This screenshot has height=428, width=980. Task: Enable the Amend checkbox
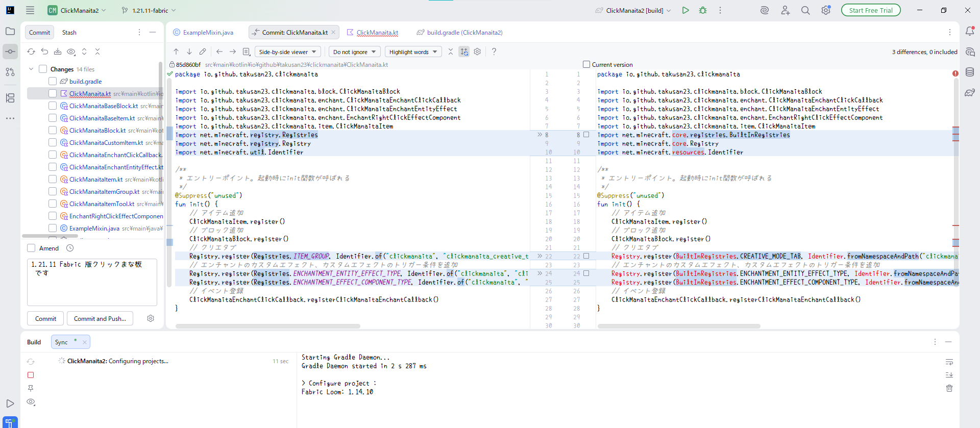pyautogui.click(x=32, y=248)
